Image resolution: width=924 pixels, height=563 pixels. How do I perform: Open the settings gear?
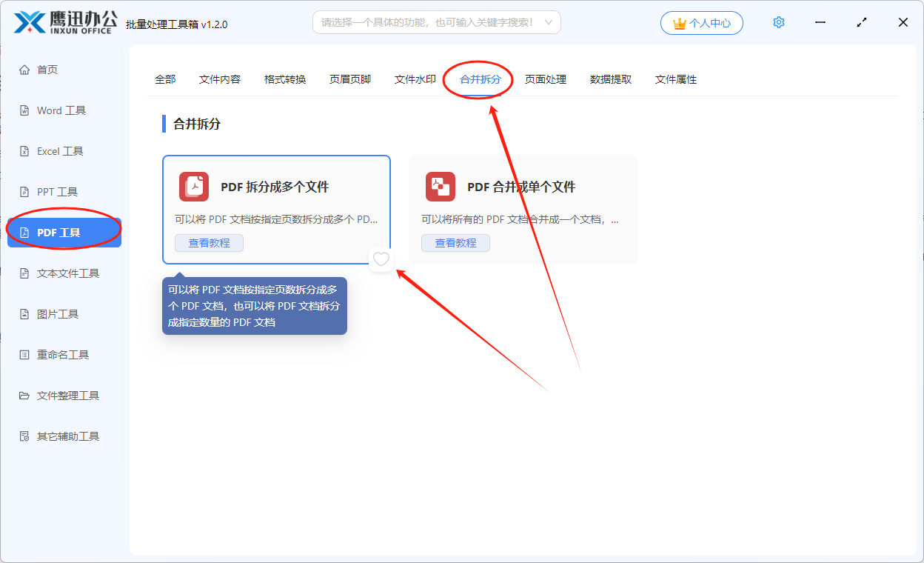click(778, 22)
